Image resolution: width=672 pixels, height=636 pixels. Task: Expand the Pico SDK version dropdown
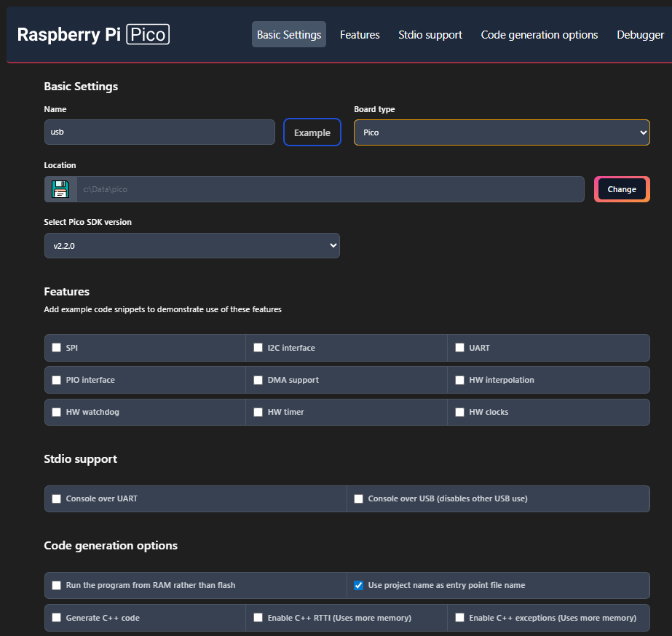(191, 246)
